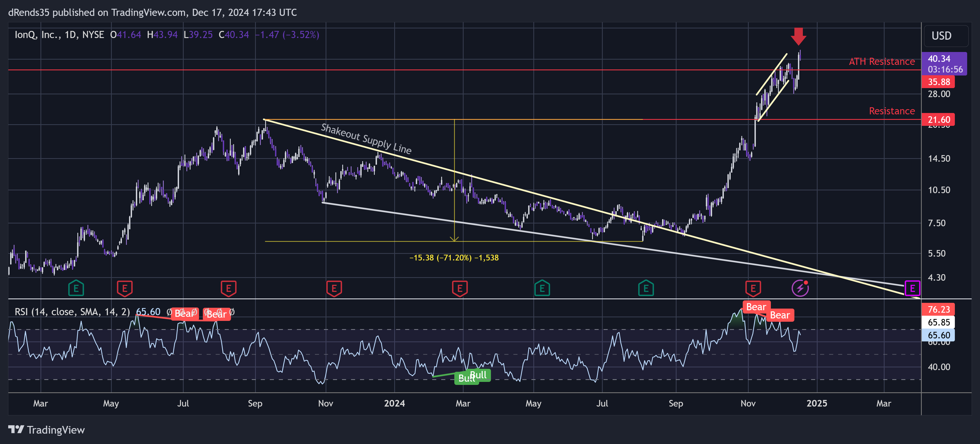
Task: Select the red 21.60 price tag
Action: (x=938, y=120)
